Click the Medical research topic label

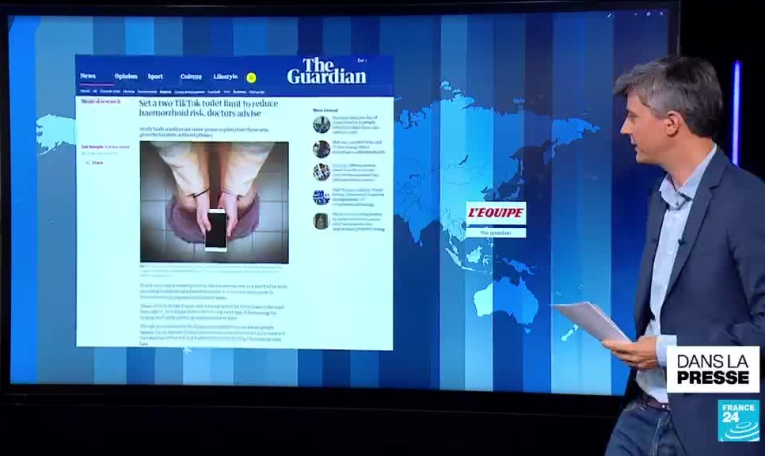pyautogui.click(x=101, y=101)
